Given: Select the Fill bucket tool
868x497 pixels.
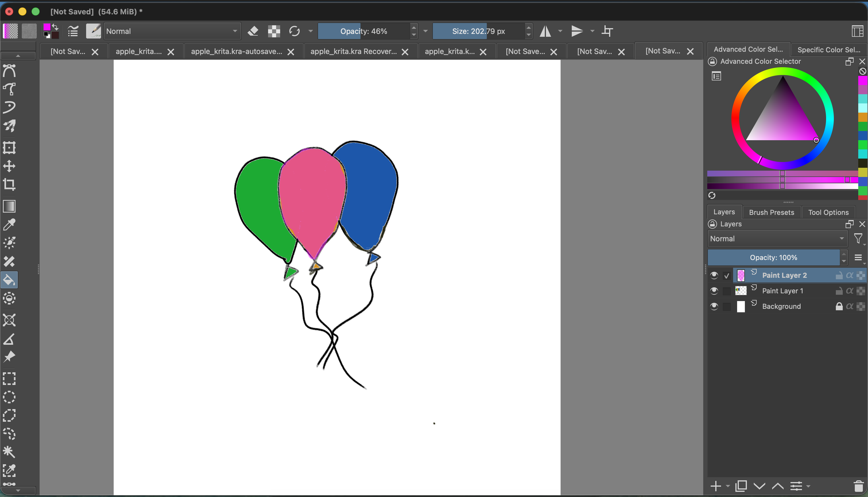Looking at the screenshot, I should (x=9, y=280).
